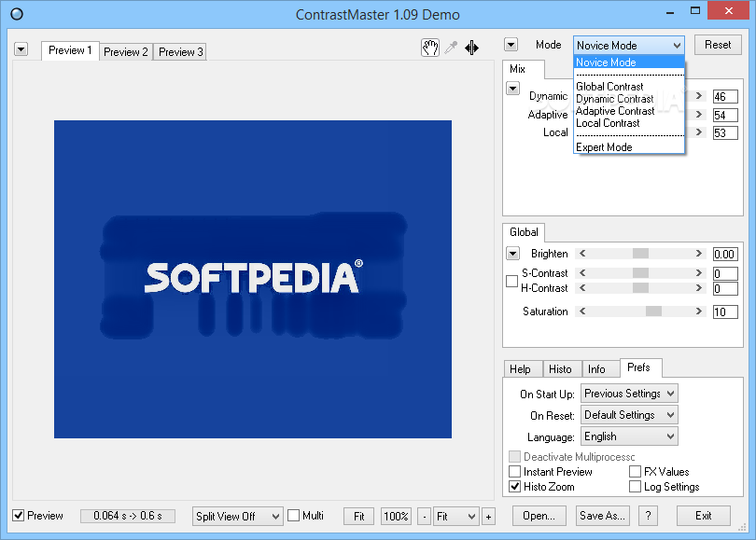Increase Dynamic slider with right arrow
Viewport: 756px width, 540px height.
(x=699, y=96)
